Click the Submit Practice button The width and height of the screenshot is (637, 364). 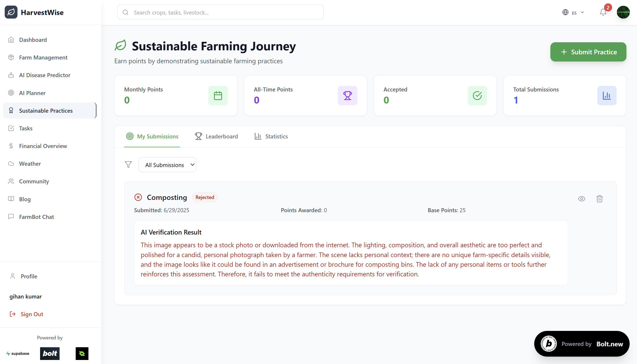click(x=588, y=52)
